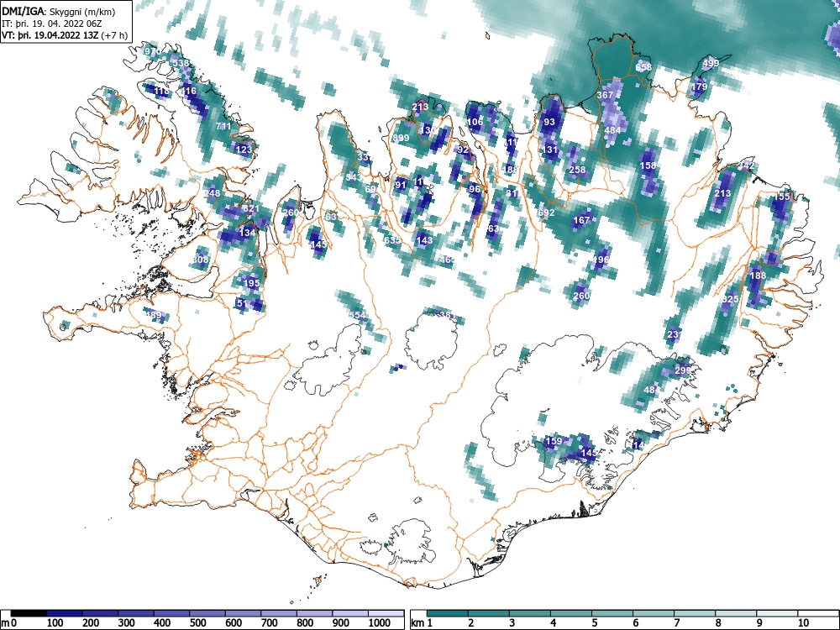This screenshot has height=630, width=840.
Task: Select the map label reading 93
Action: coord(549,122)
